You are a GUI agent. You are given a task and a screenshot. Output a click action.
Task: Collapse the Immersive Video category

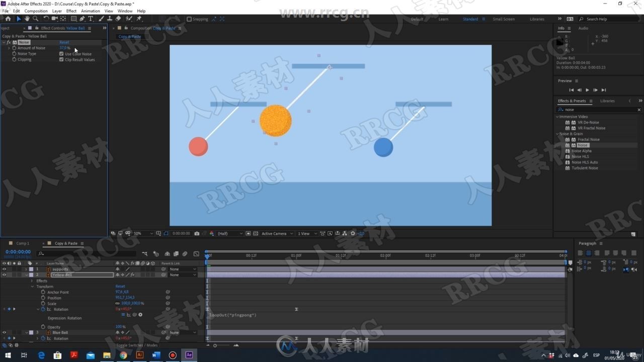(x=557, y=117)
